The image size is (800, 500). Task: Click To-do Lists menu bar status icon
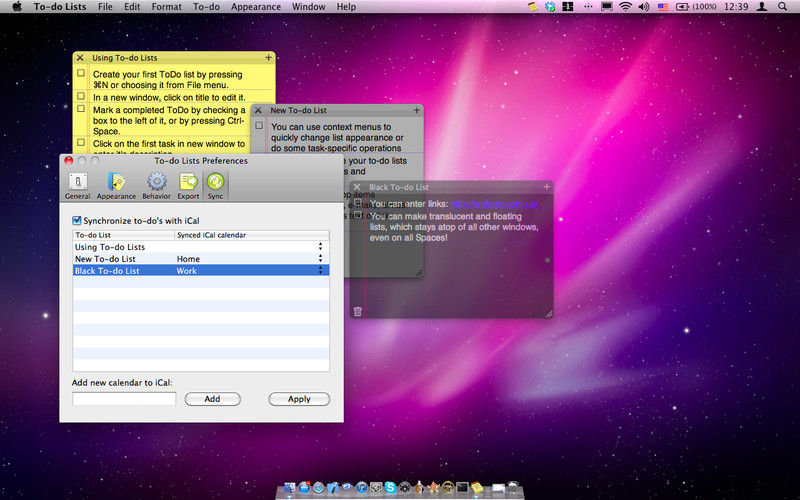point(533,7)
